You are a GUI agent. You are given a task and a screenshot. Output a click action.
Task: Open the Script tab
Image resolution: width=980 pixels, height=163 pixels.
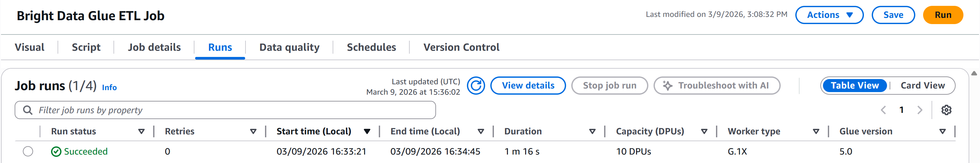pos(86,47)
